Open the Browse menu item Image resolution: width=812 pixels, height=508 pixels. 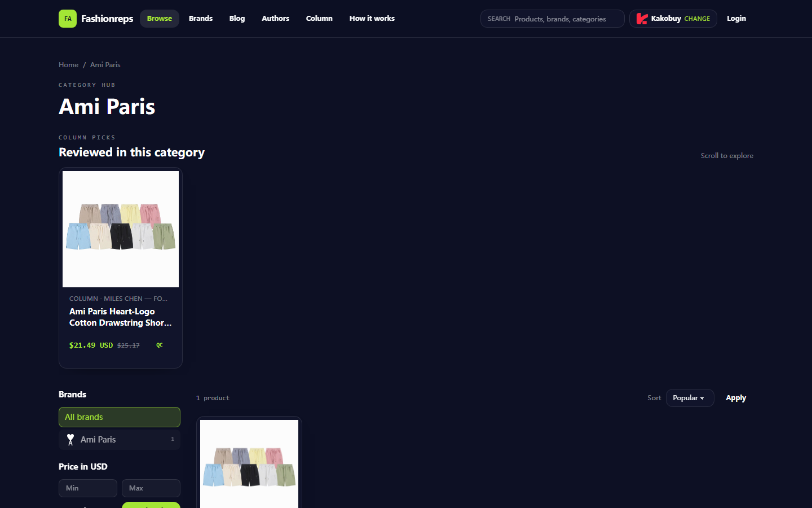160,19
